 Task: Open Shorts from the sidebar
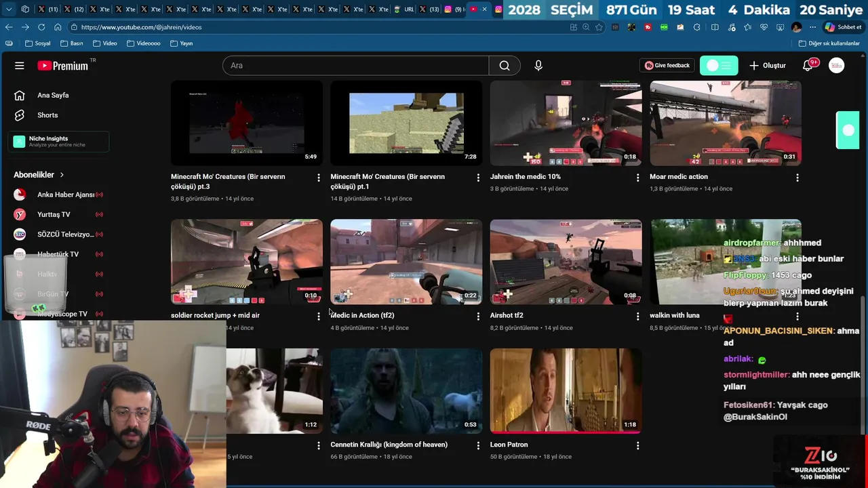47,115
